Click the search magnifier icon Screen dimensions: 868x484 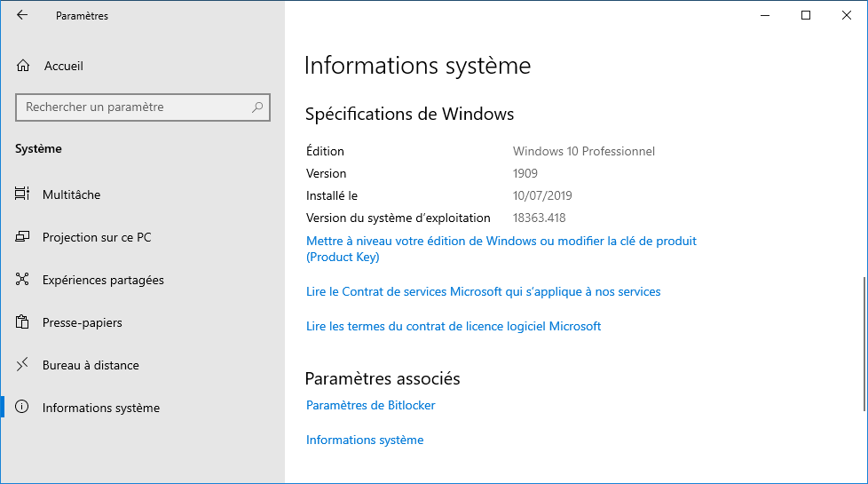(256, 107)
